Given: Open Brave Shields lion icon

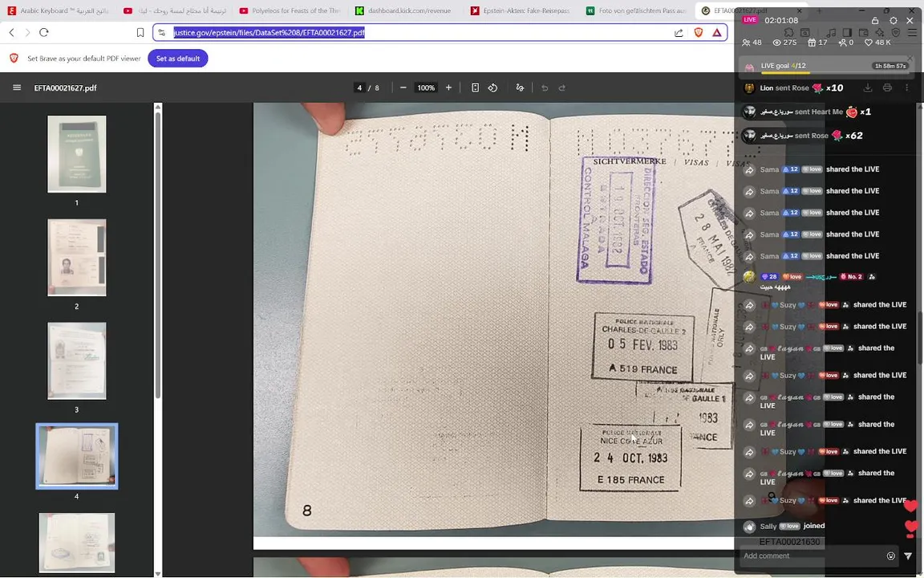Looking at the screenshot, I should click(x=699, y=32).
